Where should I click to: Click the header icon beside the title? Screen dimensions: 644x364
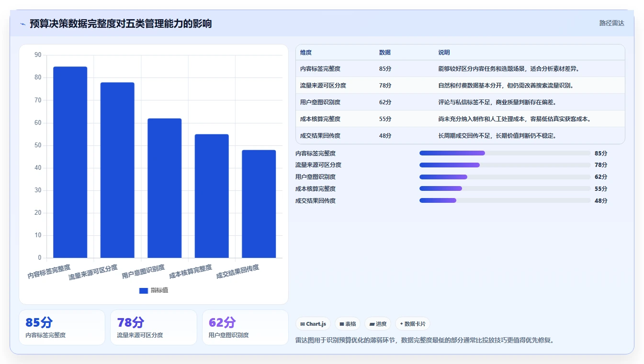coord(23,24)
